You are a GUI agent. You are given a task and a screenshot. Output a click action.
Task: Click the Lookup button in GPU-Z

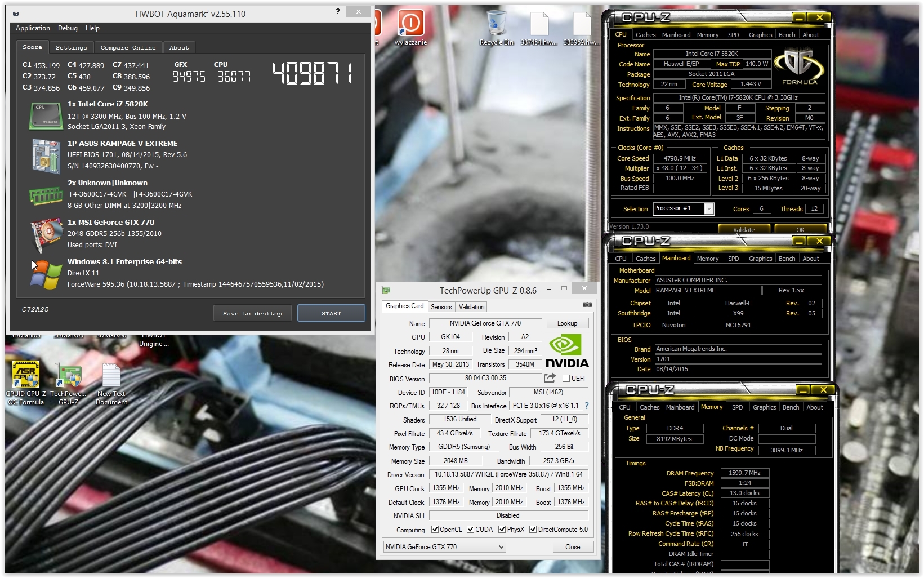pos(567,323)
